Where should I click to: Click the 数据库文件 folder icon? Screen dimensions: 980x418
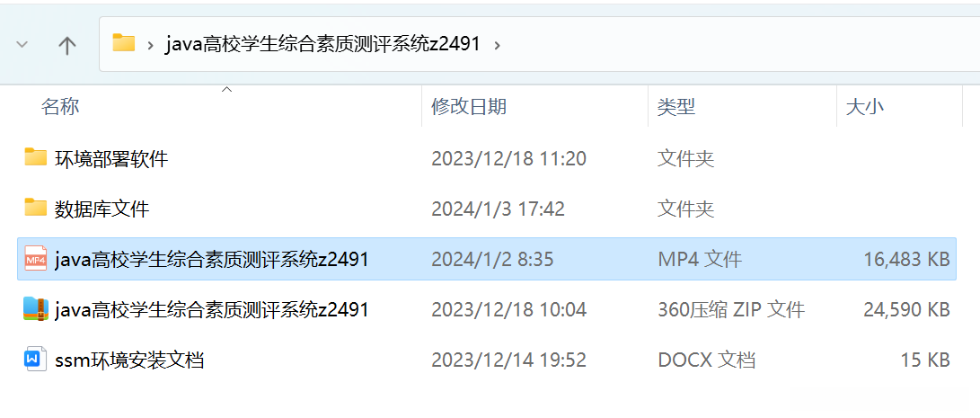click(36, 207)
